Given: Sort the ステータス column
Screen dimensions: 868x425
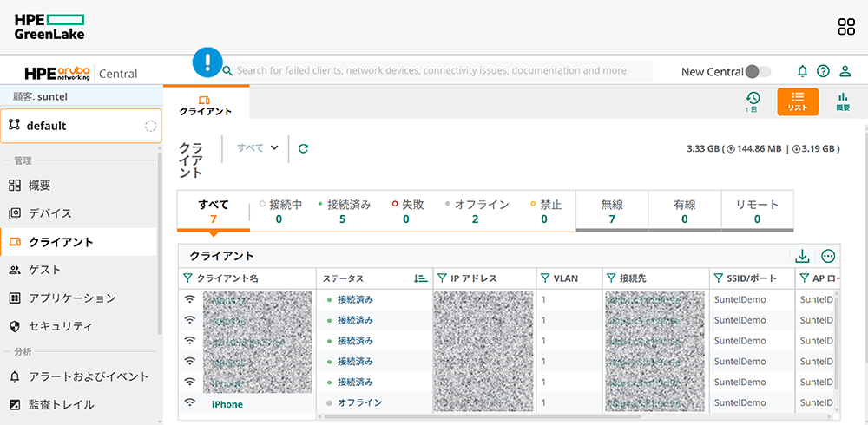Looking at the screenshot, I should [421, 278].
